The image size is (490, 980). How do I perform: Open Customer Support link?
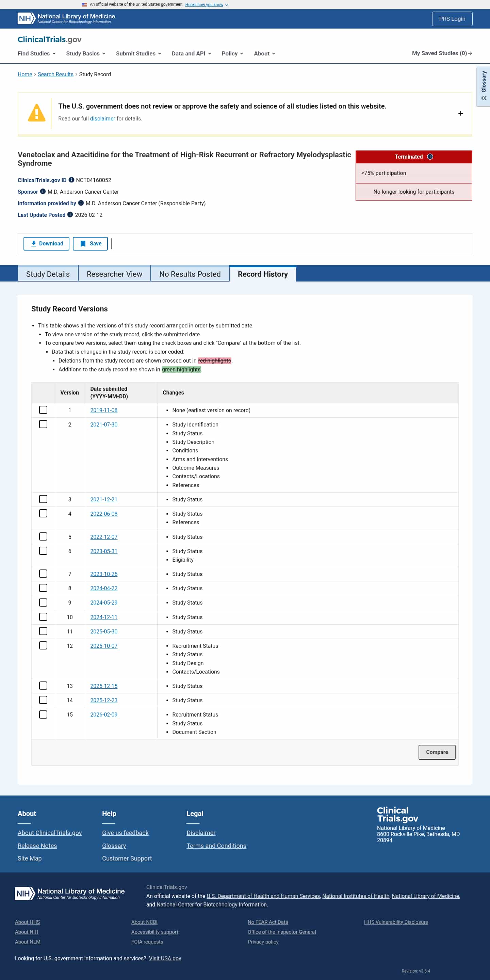tap(127, 858)
